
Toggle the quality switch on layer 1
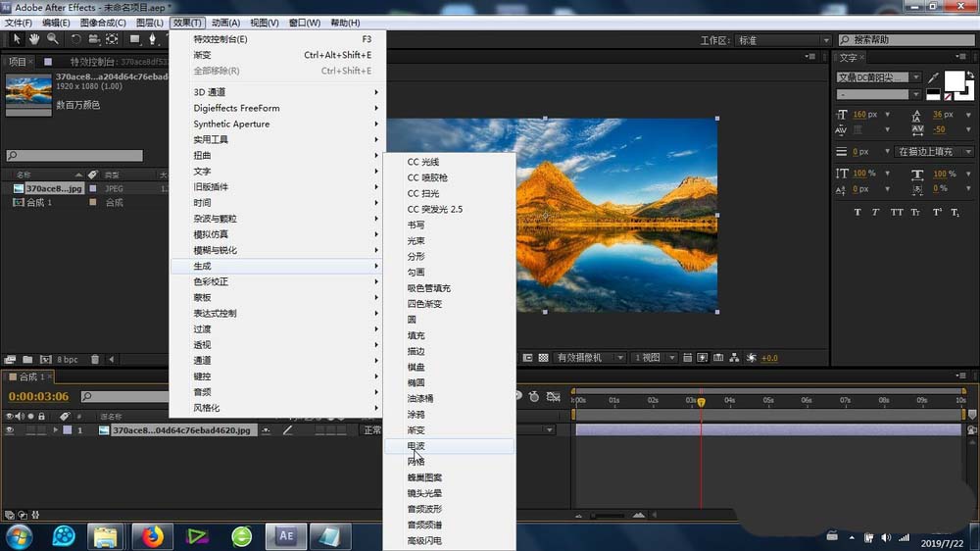287,430
